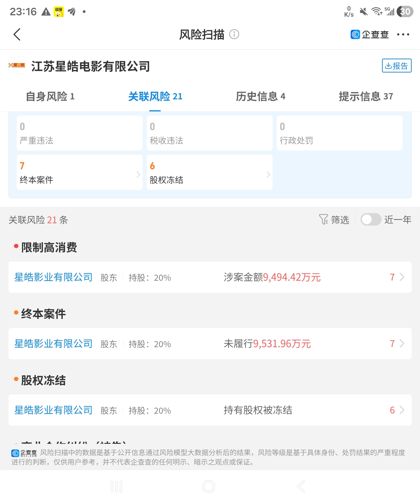Open the info icon beside 风险扫描
Image resolution: width=420 pixels, height=504 pixels.
(234, 34)
